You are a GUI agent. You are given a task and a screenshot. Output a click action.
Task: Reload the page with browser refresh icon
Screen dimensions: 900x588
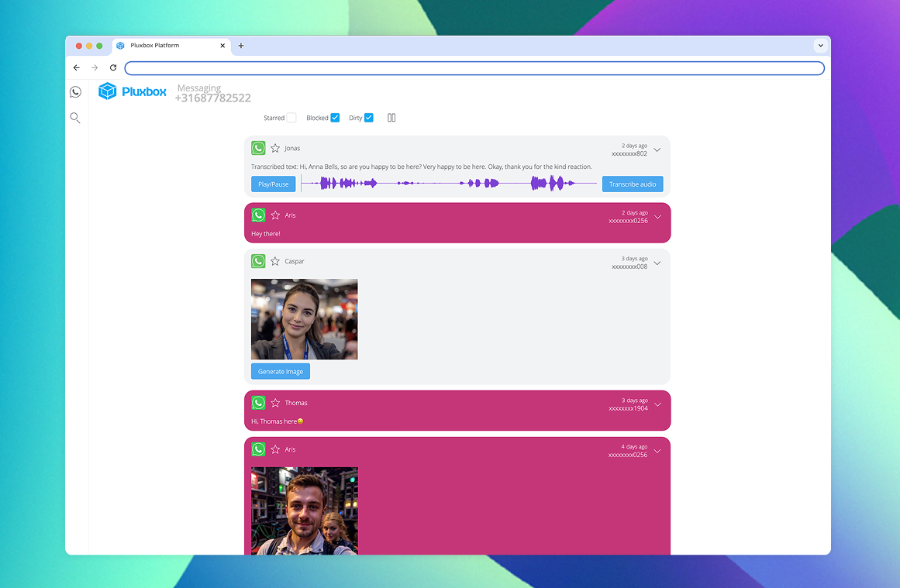(113, 68)
